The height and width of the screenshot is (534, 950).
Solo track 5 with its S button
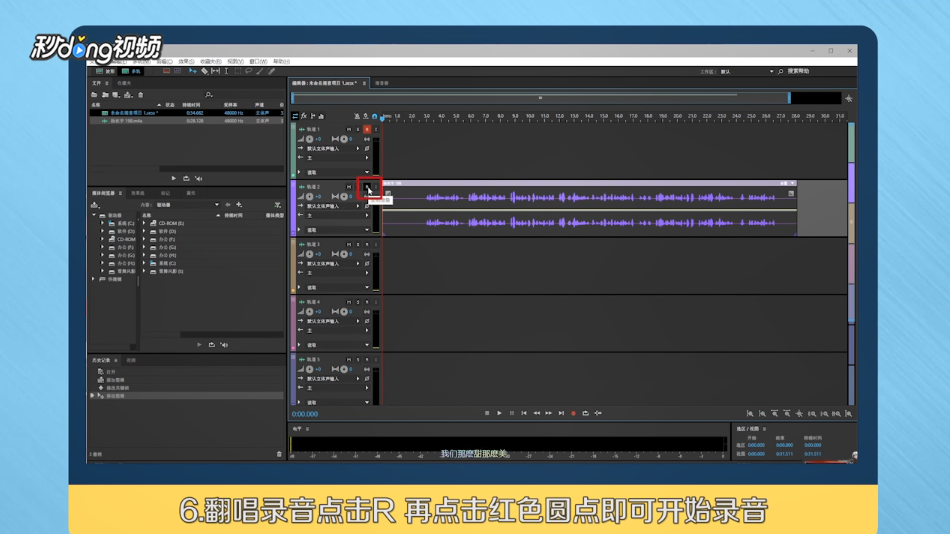[358, 359]
